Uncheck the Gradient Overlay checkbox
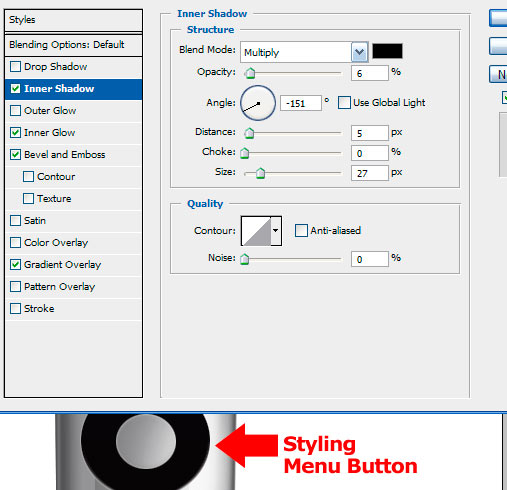Screen dimensions: 507x490 15,265
